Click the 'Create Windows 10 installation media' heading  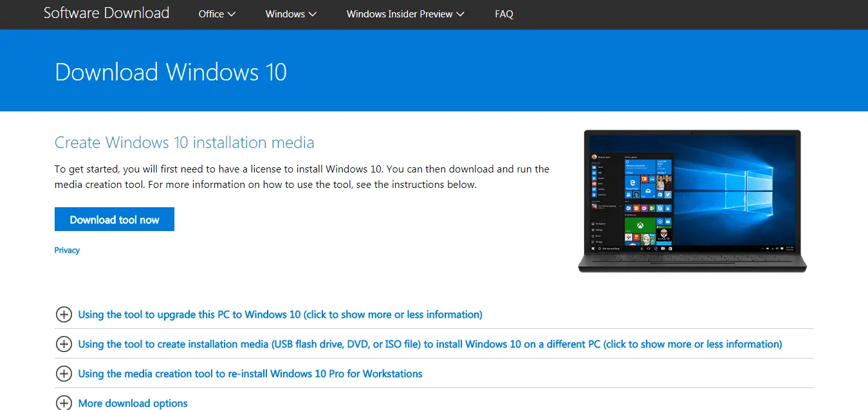coord(185,142)
